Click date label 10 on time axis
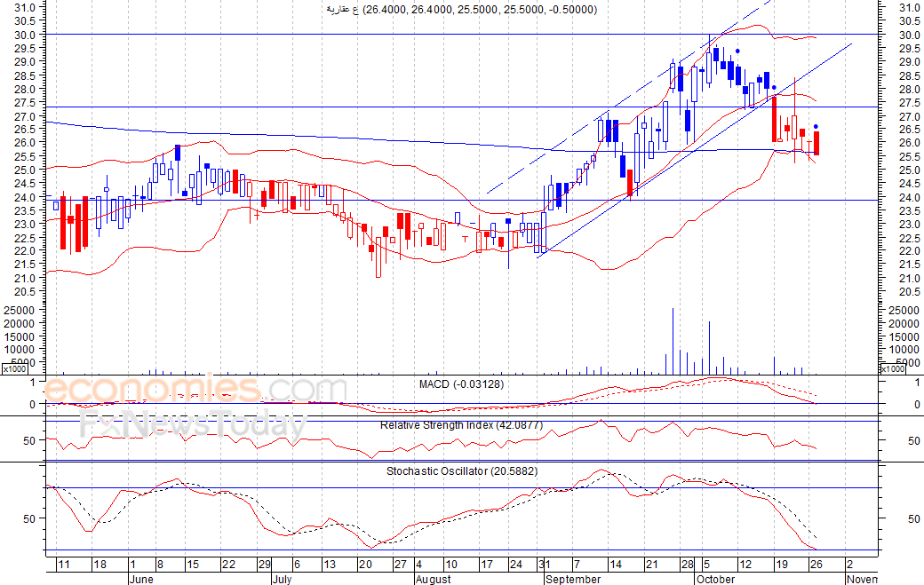The image size is (924, 585). click(x=450, y=565)
